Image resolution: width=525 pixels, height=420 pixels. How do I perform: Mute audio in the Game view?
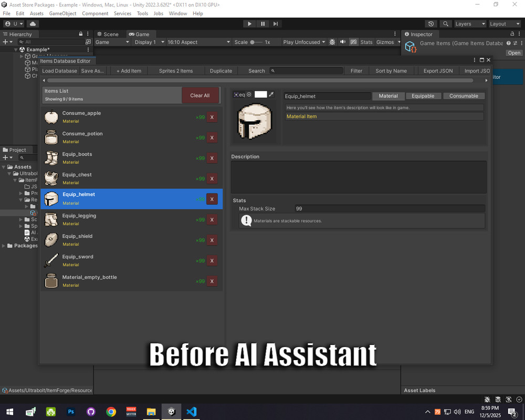tap(343, 41)
